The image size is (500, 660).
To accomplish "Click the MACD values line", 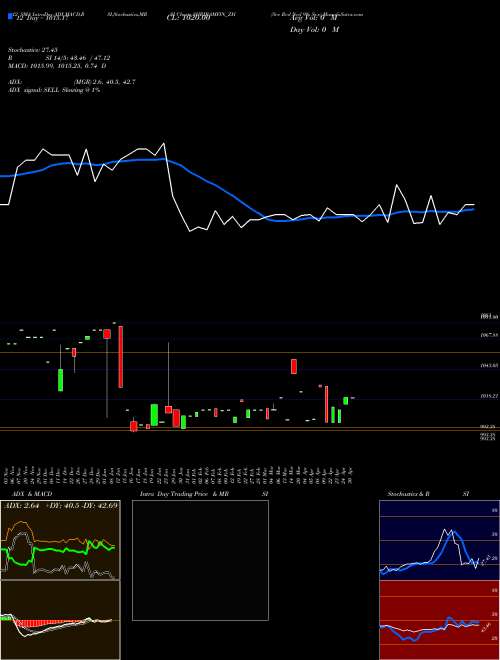I will pos(57,66).
